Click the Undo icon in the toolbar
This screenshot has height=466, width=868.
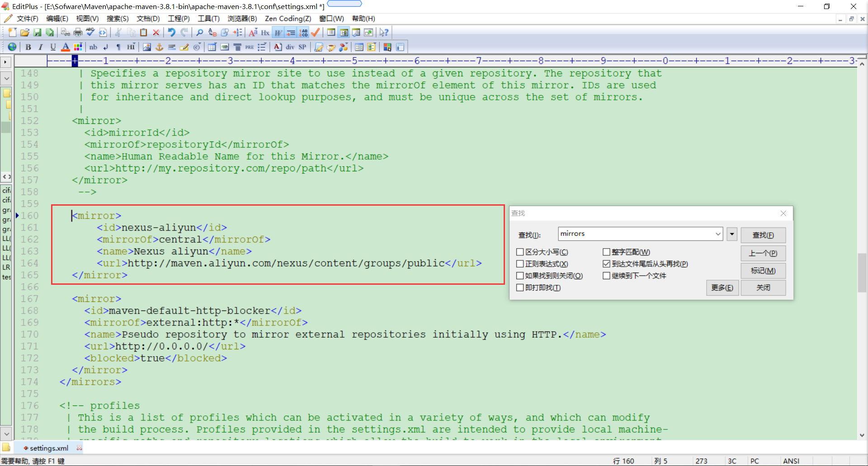click(171, 32)
